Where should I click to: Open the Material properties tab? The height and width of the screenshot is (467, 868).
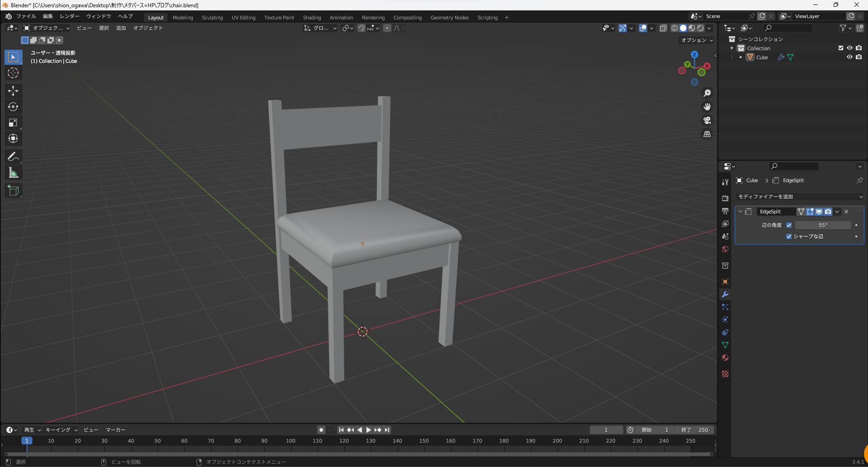coord(725,358)
